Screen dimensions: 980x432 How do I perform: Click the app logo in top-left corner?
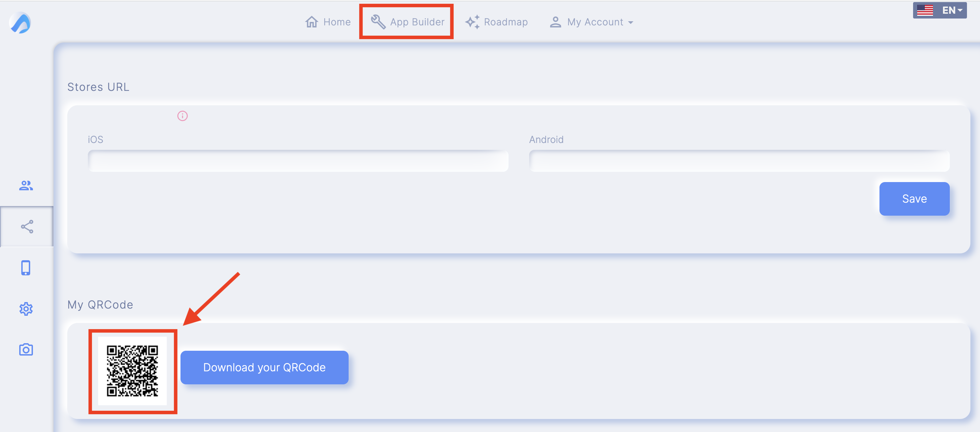20,23
